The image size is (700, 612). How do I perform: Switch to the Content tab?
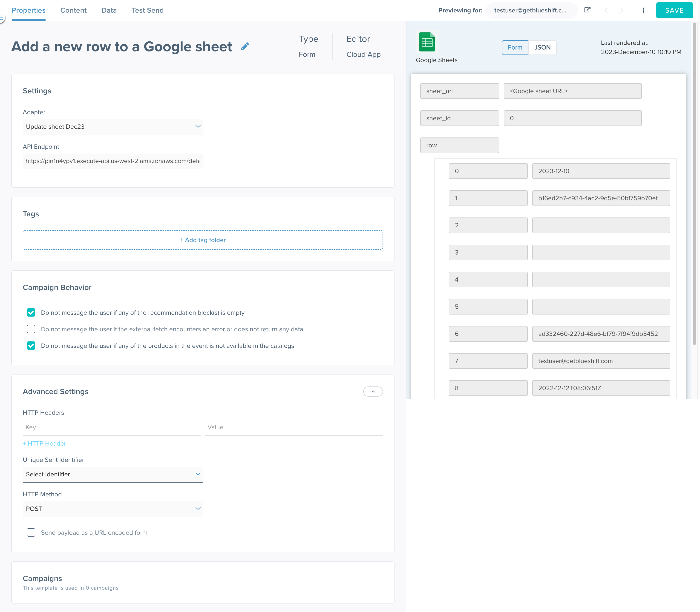tap(73, 10)
